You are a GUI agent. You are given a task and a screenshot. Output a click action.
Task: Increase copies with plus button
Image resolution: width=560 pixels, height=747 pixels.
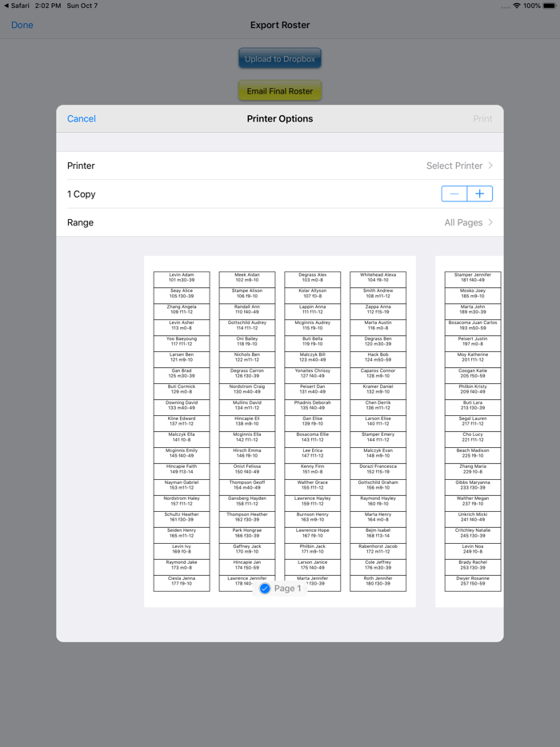pos(480,194)
